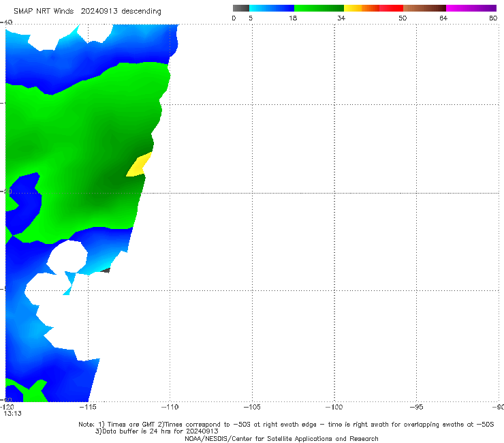This screenshot has width=504, height=443.
Task: Click the longitude label "-115"
Action: (x=88, y=407)
